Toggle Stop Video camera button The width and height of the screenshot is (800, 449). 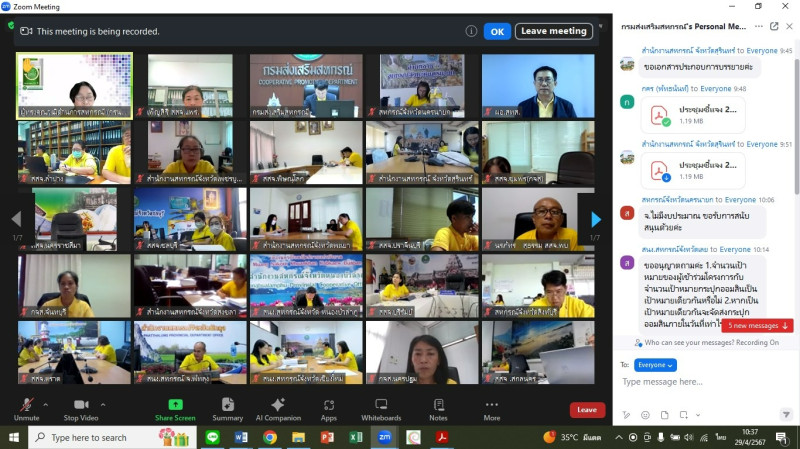click(80, 404)
